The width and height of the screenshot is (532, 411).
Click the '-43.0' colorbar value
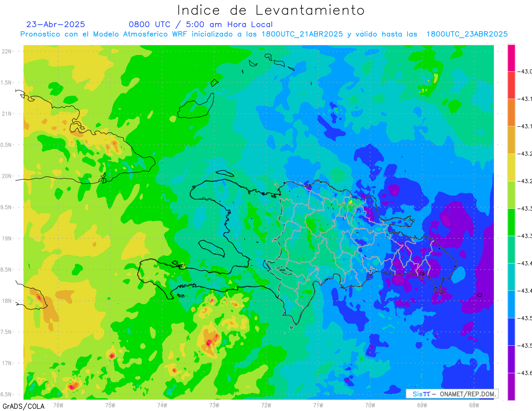click(526, 71)
